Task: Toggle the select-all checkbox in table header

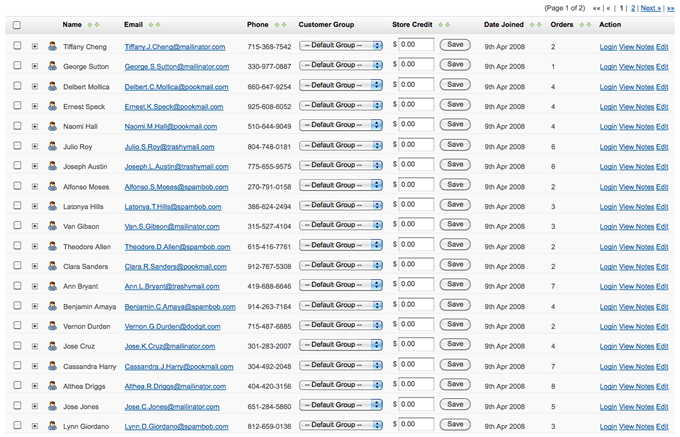Action: tap(17, 25)
